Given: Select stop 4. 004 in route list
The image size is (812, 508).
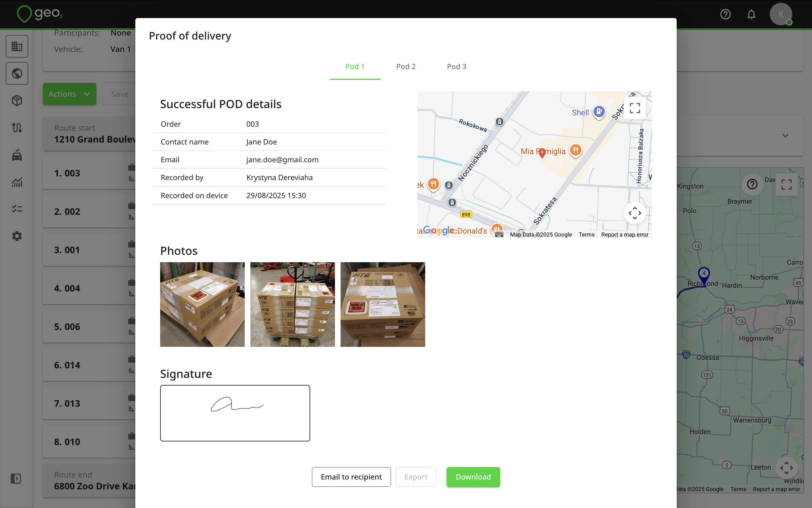Looking at the screenshot, I should pyautogui.click(x=89, y=288).
